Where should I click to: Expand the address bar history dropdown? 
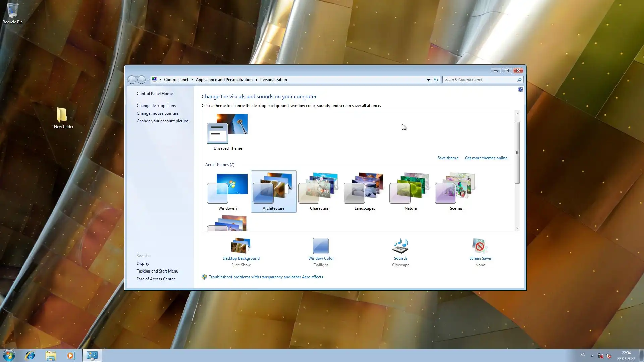428,80
